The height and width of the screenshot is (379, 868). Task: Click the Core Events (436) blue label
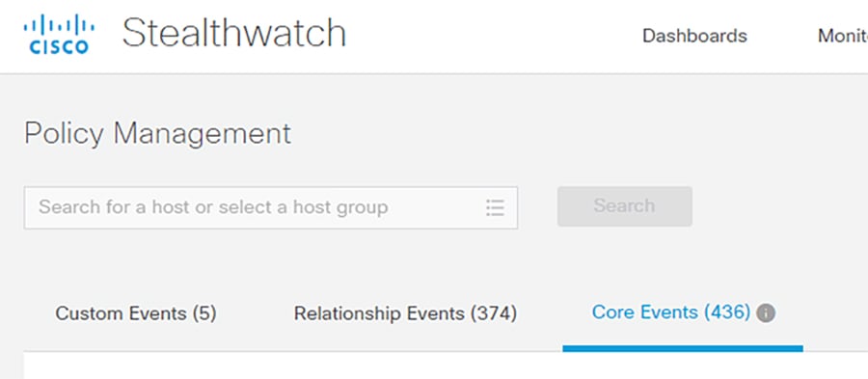(x=671, y=312)
